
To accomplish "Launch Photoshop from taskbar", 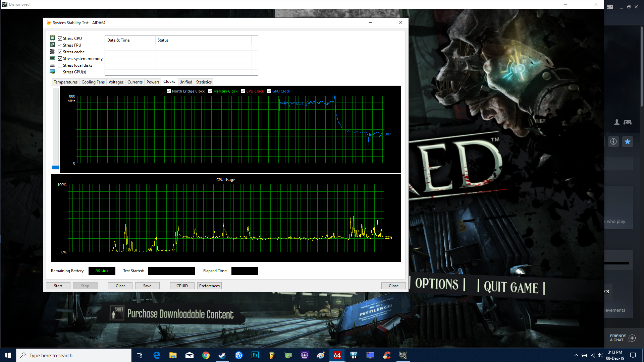I will tap(255, 355).
